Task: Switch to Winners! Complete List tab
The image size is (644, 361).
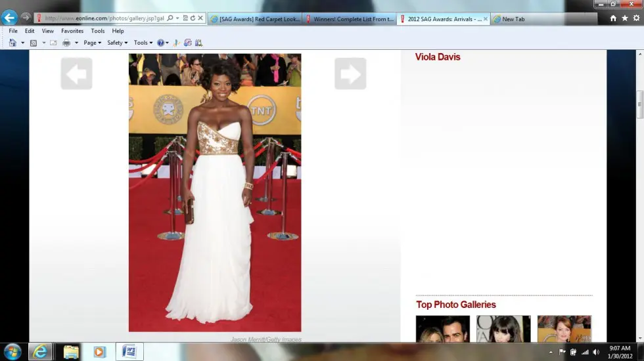Action: pyautogui.click(x=350, y=19)
